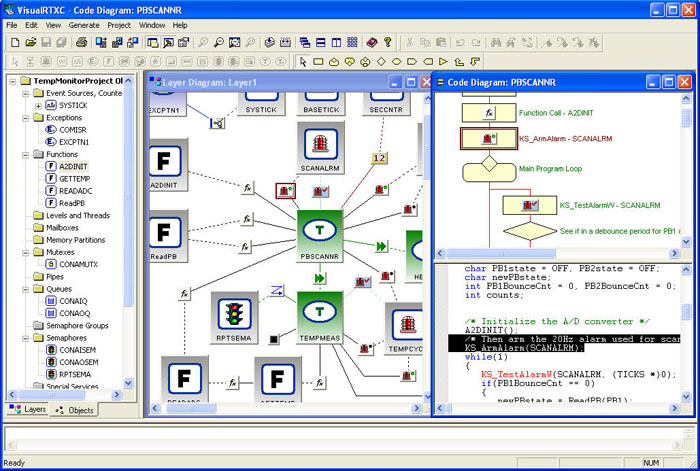Click the ReadPB function node in Layer Diagram
The height and width of the screenshot is (471, 700).
click(167, 236)
